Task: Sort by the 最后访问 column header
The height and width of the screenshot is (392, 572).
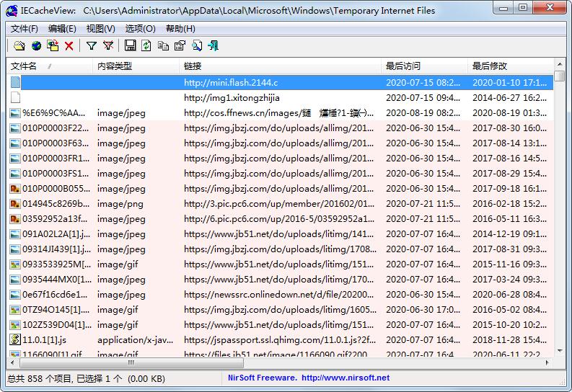Action: tap(403, 66)
